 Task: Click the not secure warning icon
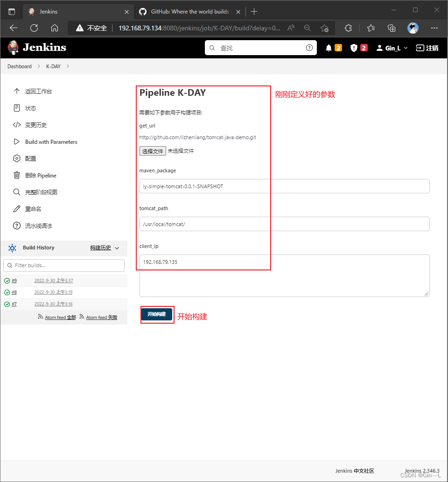[x=80, y=28]
